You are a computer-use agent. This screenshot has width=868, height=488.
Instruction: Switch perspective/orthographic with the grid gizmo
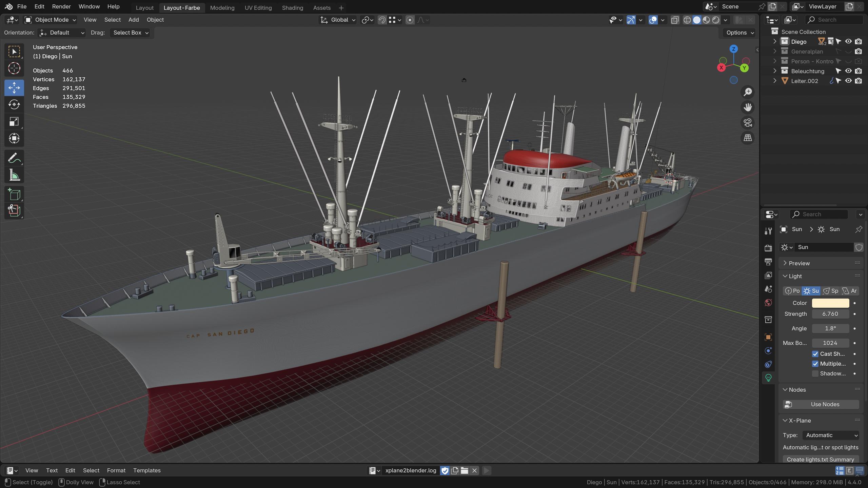coord(748,138)
